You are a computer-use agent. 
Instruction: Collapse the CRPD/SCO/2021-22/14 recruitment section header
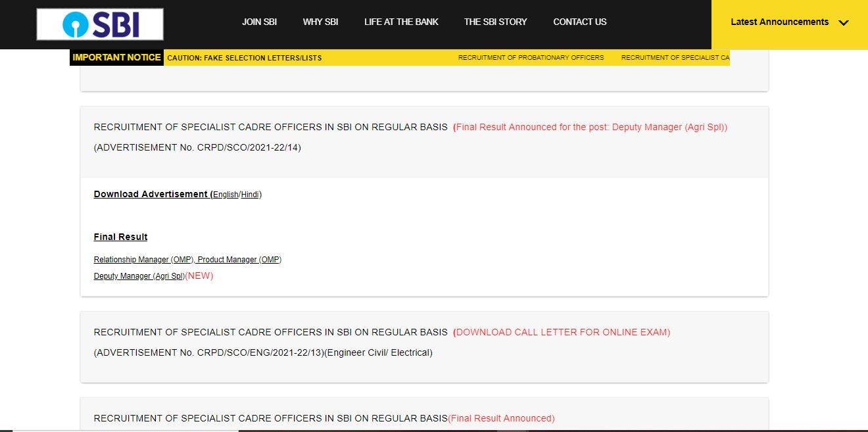(x=270, y=128)
